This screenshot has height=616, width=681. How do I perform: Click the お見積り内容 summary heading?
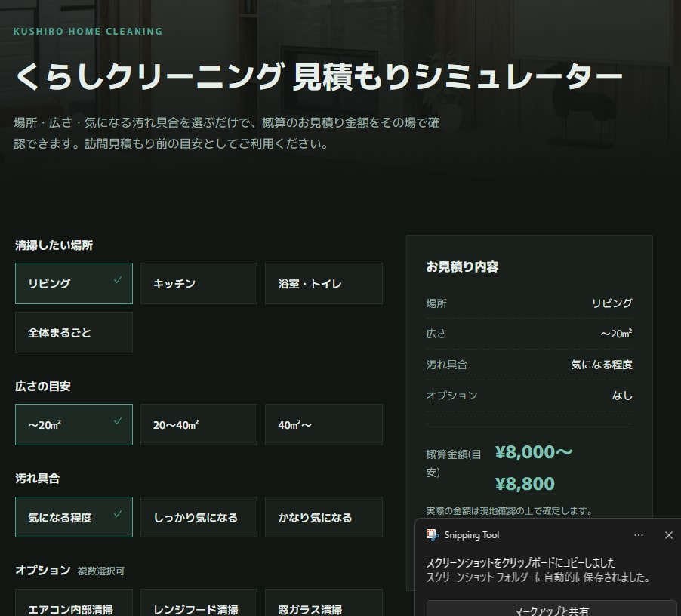tap(462, 266)
